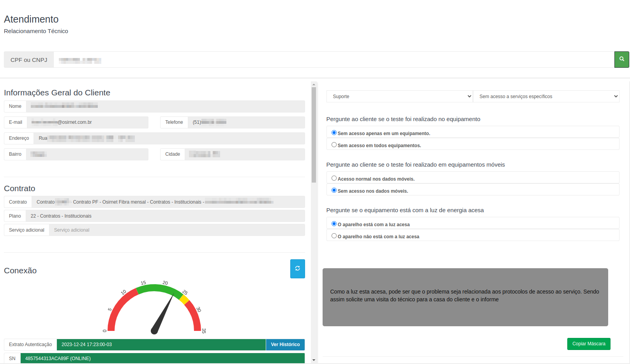Screen dimensions: 630x364
Task: Click the Serviço adicional field
Action: point(177,230)
